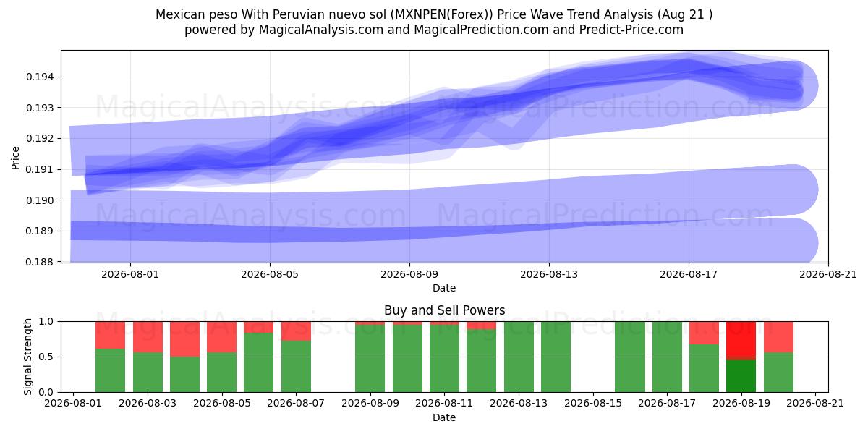Click the red sell portion of the 2026-08-18 bar
Image resolution: width=868 pixels, height=434 pixels.
point(704,333)
